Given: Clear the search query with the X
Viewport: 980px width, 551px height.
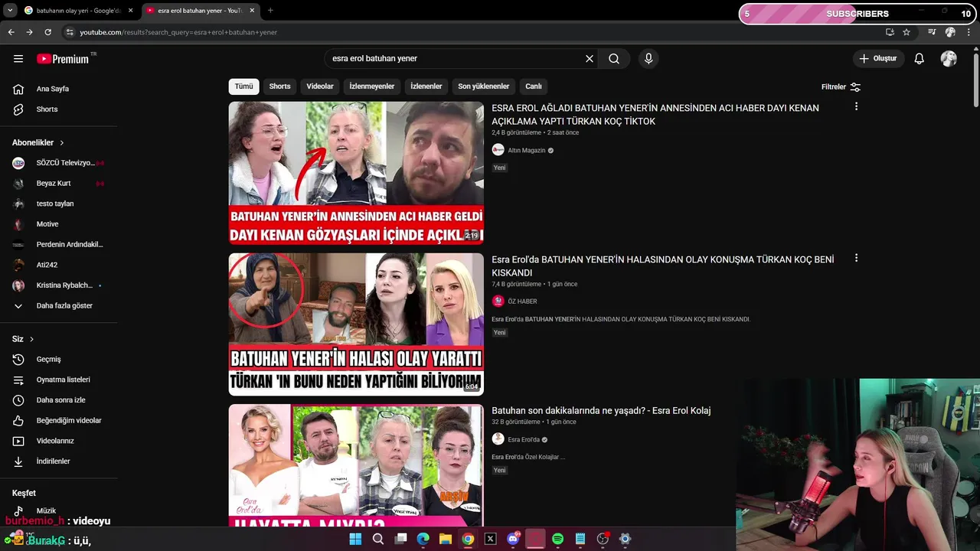Looking at the screenshot, I should pyautogui.click(x=590, y=59).
